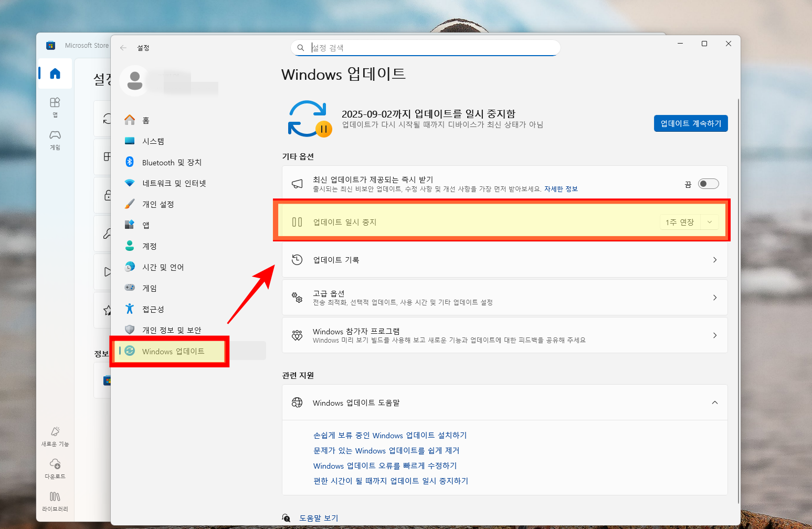The height and width of the screenshot is (529, 812).
Task: Click the magnifier icon in 설정 검색 box
Action: point(301,48)
